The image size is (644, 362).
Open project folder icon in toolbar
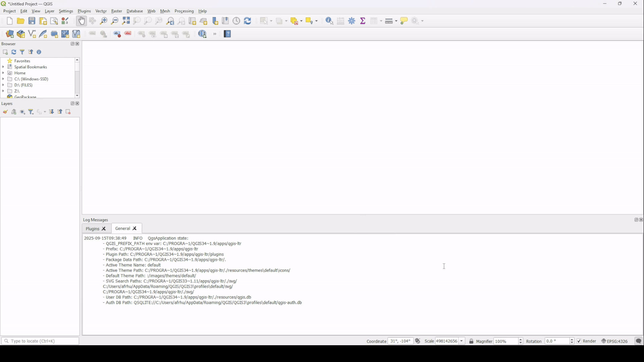[21, 21]
